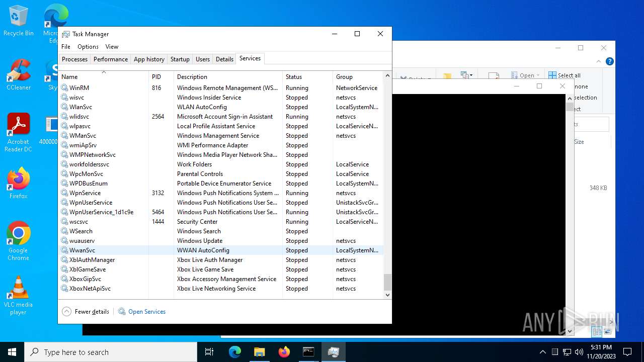
Task: Click the services list scroll up arrow
Action: tap(387, 76)
